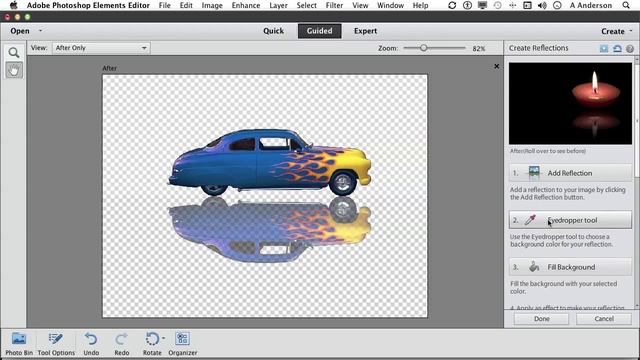Click the A Anderson user menu
Image resolution: width=640 pixels, height=360 pixels.
591,5
